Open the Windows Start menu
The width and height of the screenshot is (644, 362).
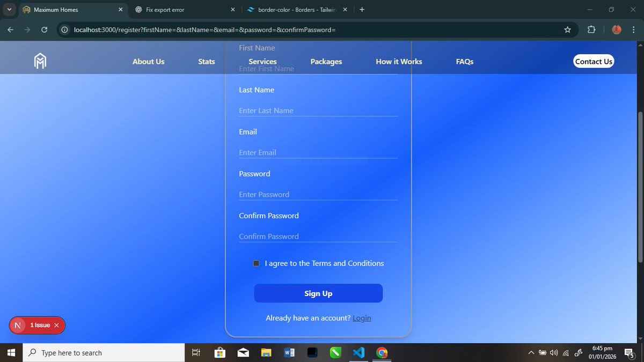pyautogui.click(x=11, y=353)
